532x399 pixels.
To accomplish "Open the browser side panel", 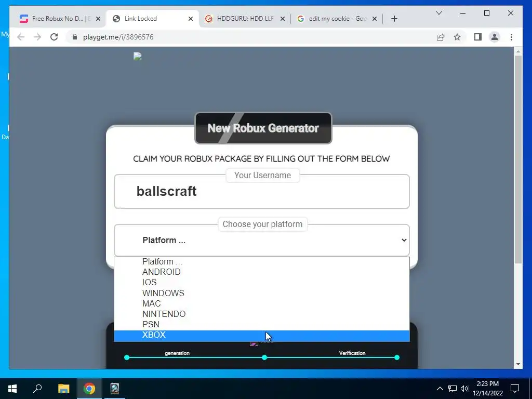I will [x=478, y=37].
